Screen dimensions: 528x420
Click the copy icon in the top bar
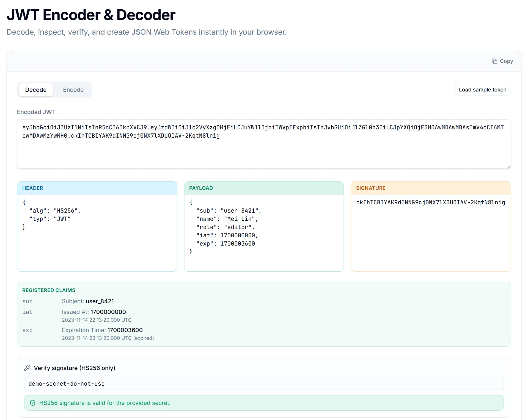pos(494,61)
